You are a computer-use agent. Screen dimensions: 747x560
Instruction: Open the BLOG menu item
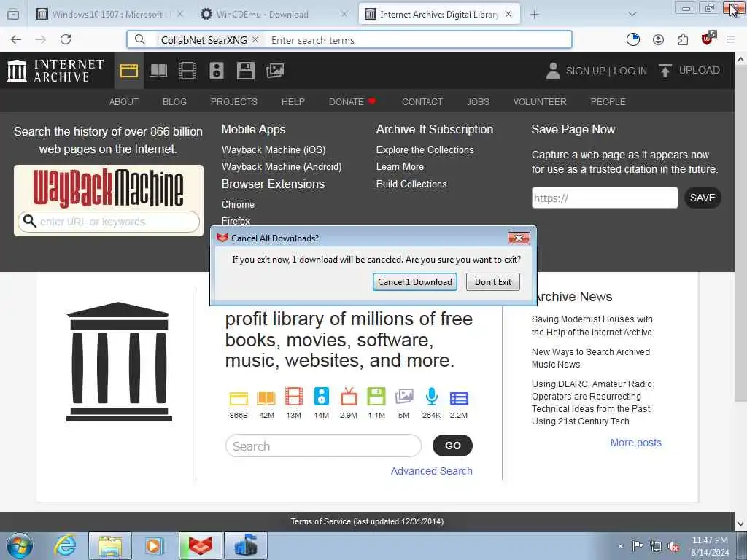click(x=174, y=101)
